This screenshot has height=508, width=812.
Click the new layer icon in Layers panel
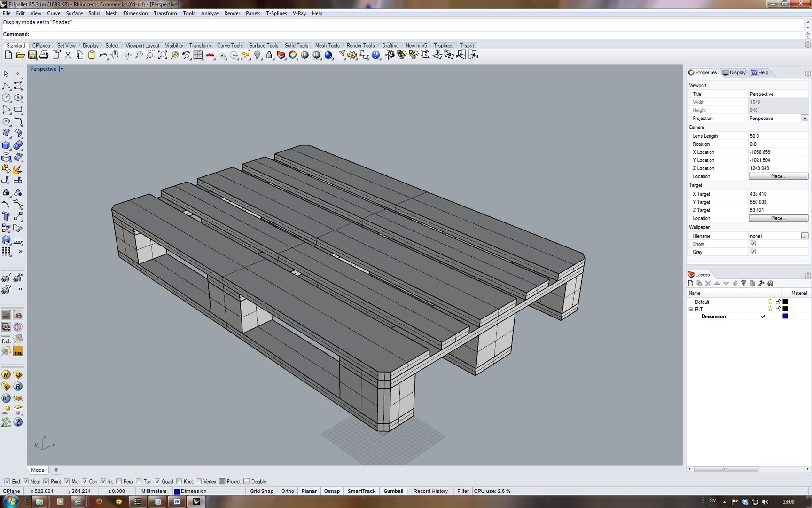click(x=690, y=284)
